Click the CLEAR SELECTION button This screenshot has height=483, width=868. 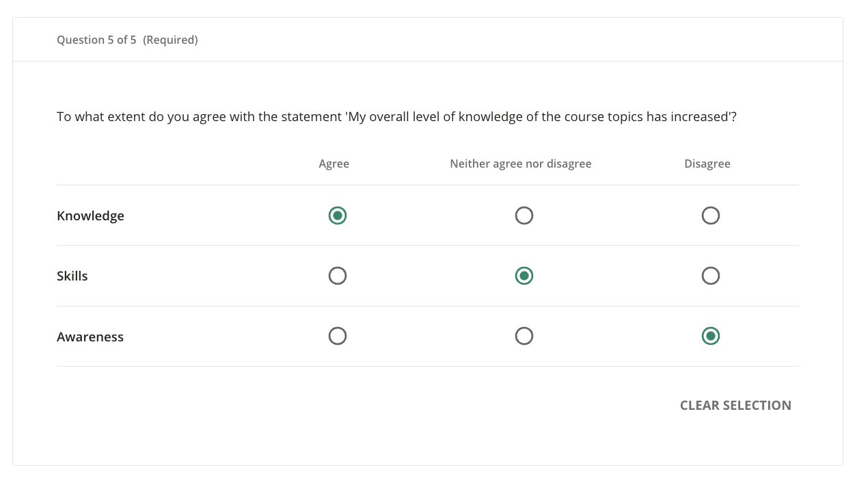pyautogui.click(x=735, y=405)
